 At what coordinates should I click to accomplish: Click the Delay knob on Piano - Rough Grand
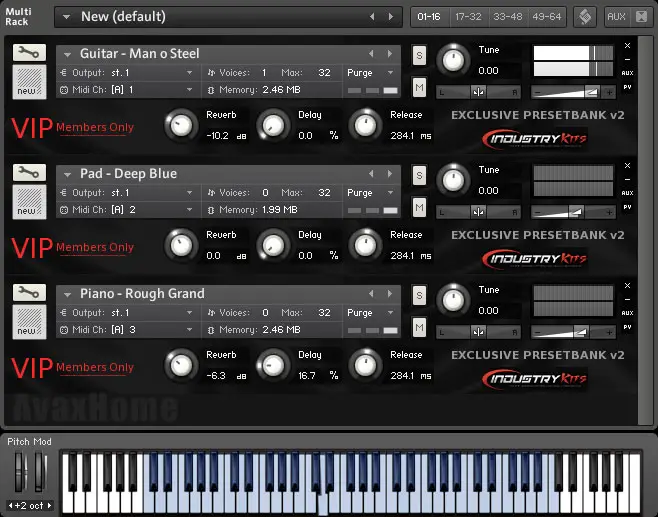pos(273,365)
